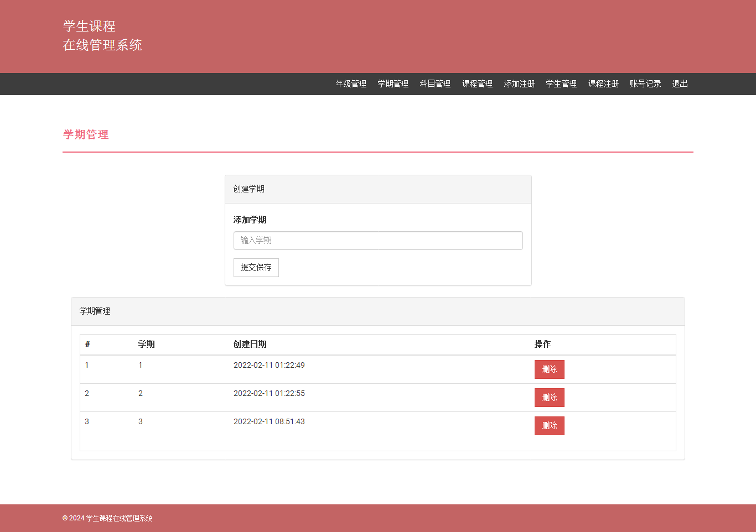Click the 学期 column header
The width and height of the screenshot is (756, 532).
(x=147, y=345)
